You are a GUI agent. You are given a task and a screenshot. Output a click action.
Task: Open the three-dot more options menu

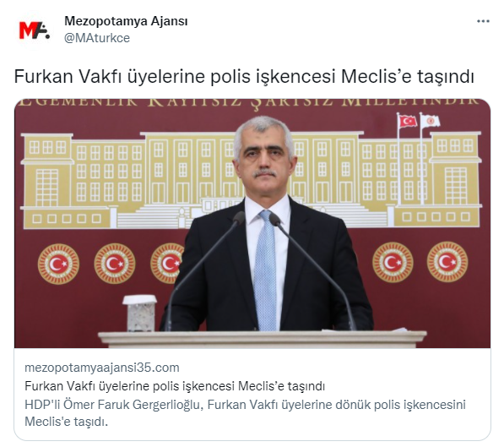pos(483,22)
